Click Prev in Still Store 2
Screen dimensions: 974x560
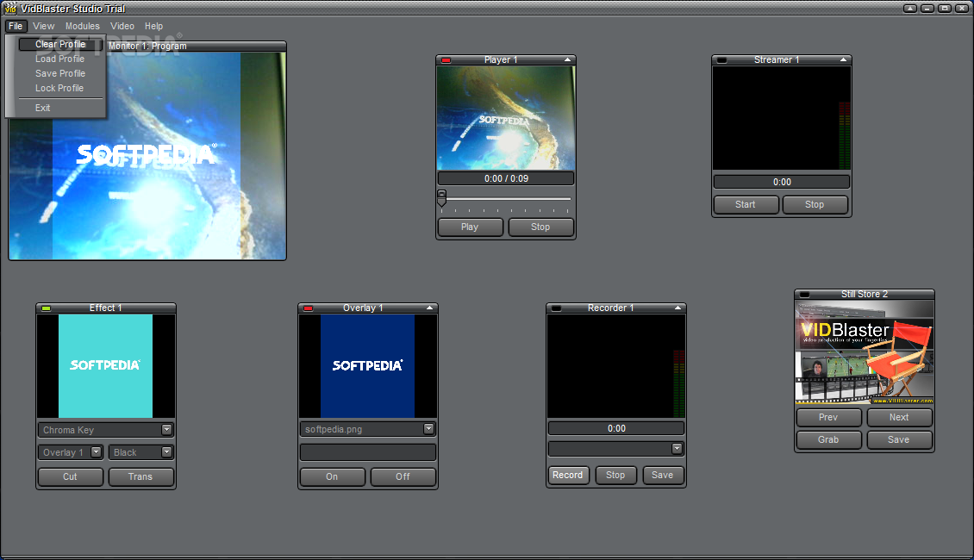point(828,417)
